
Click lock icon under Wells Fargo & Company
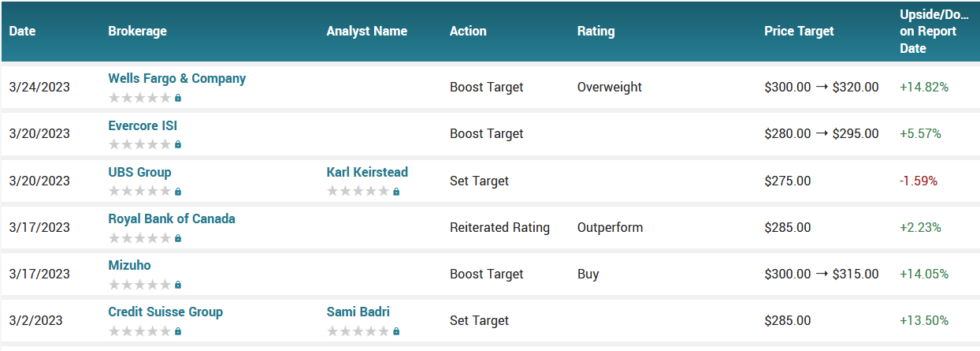pos(178,98)
